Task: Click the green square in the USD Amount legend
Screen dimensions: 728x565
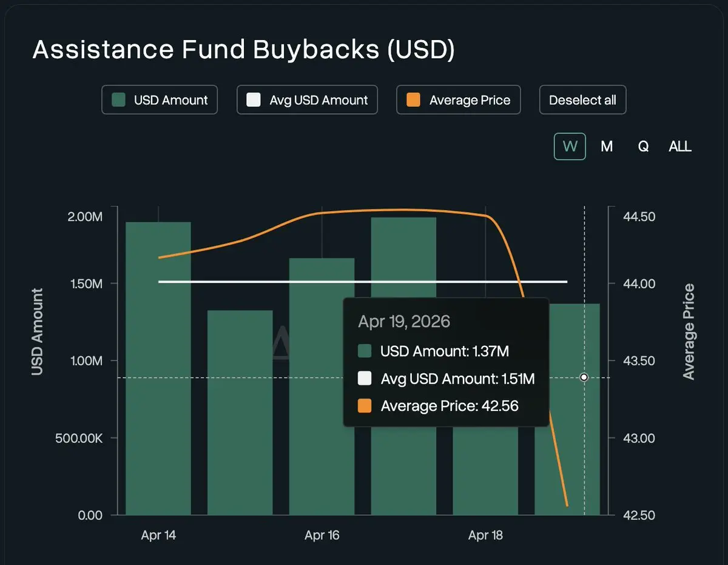Action: pyautogui.click(x=119, y=100)
